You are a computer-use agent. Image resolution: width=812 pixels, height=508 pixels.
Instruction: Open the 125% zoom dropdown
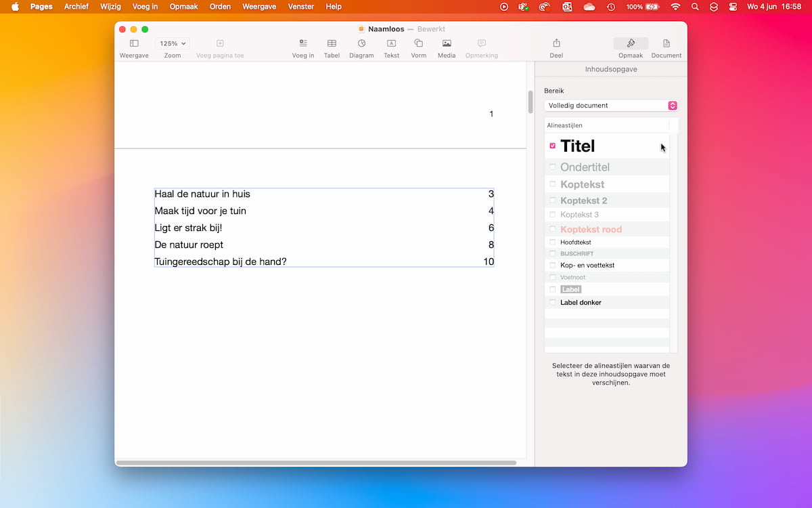click(173, 43)
